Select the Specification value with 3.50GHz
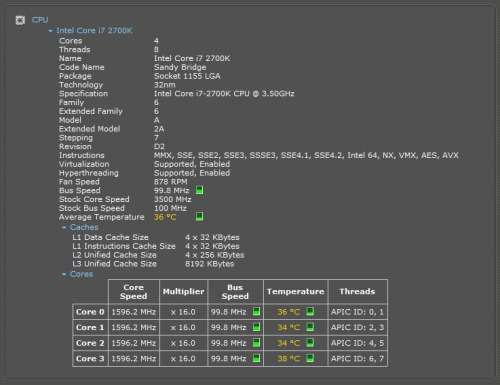The height and width of the screenshot is (385, 500). [224, 94]
